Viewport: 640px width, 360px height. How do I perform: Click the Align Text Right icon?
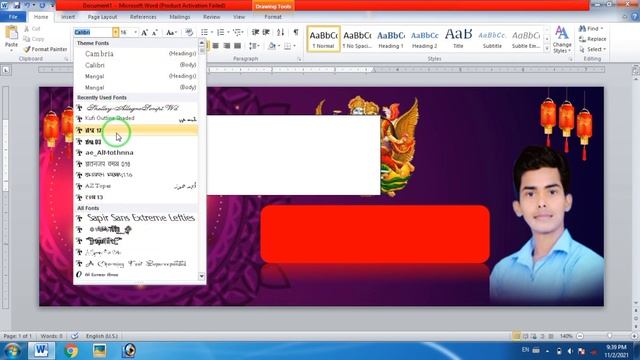pos(227,46)
